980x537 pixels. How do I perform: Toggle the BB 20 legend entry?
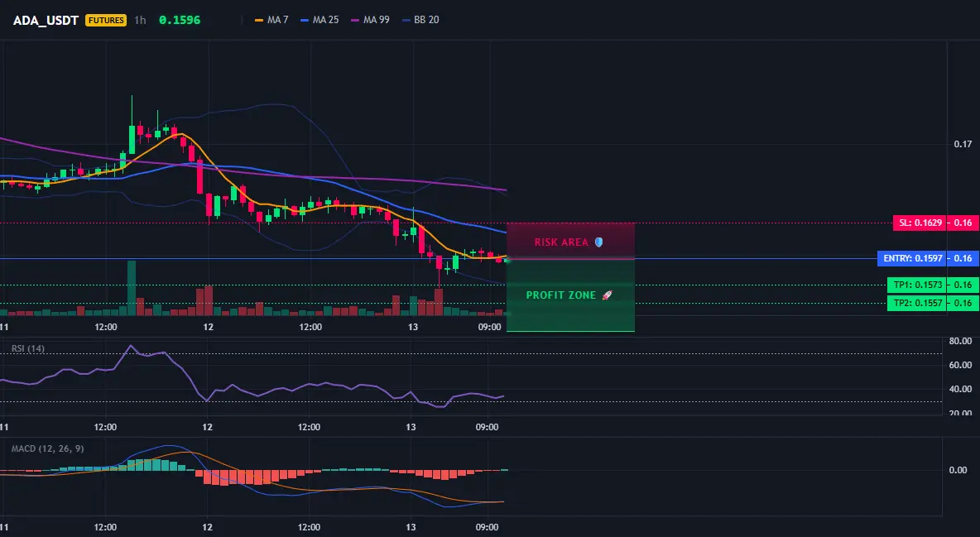(420, 20)
